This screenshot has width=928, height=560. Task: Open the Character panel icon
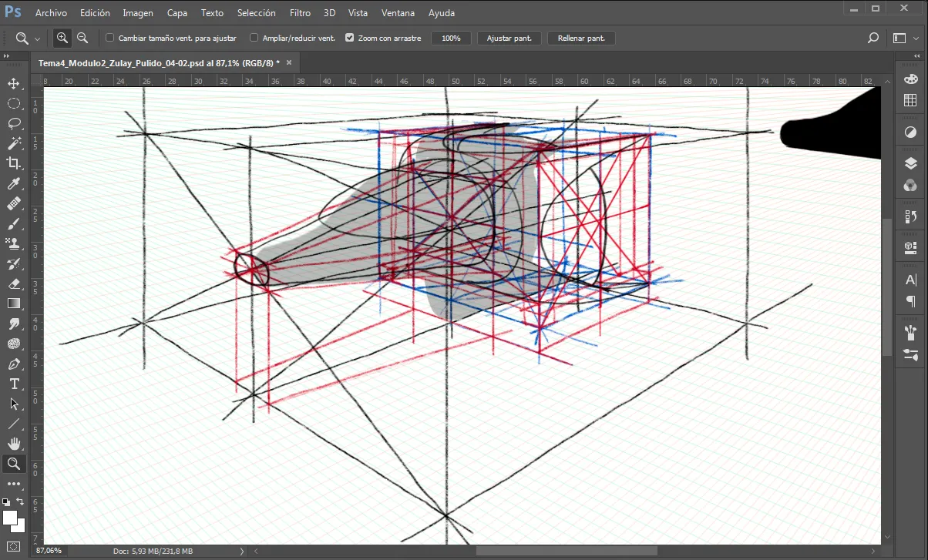pos(910,280)
